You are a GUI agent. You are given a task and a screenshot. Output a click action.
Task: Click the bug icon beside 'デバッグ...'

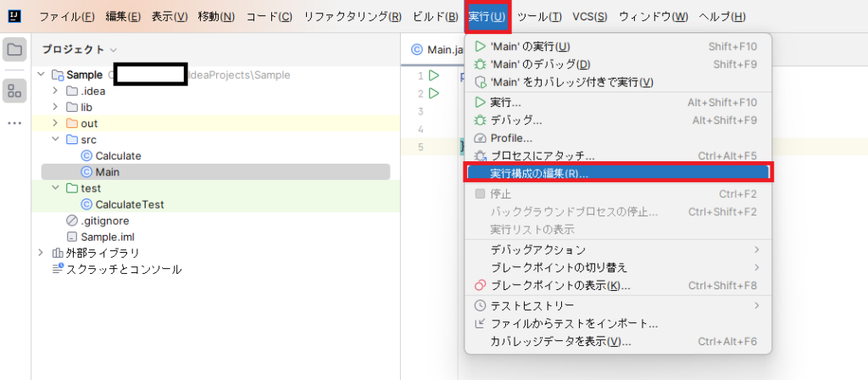point(481,120)
